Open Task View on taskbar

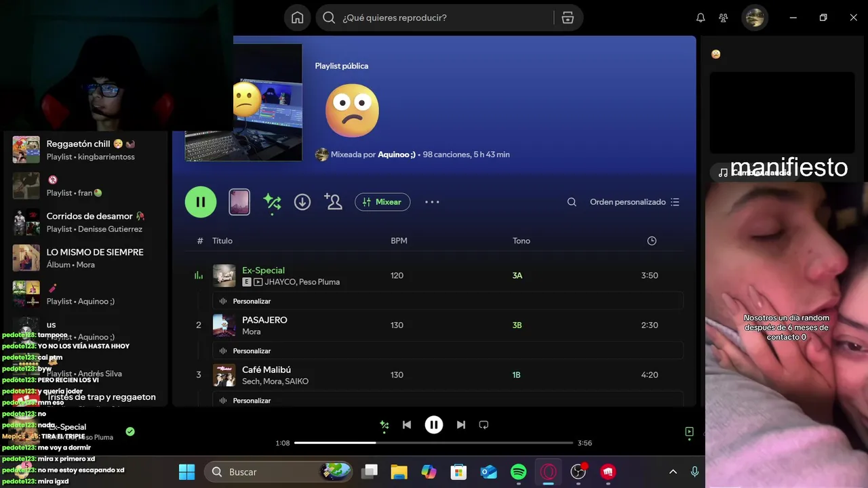click(369, 472)
